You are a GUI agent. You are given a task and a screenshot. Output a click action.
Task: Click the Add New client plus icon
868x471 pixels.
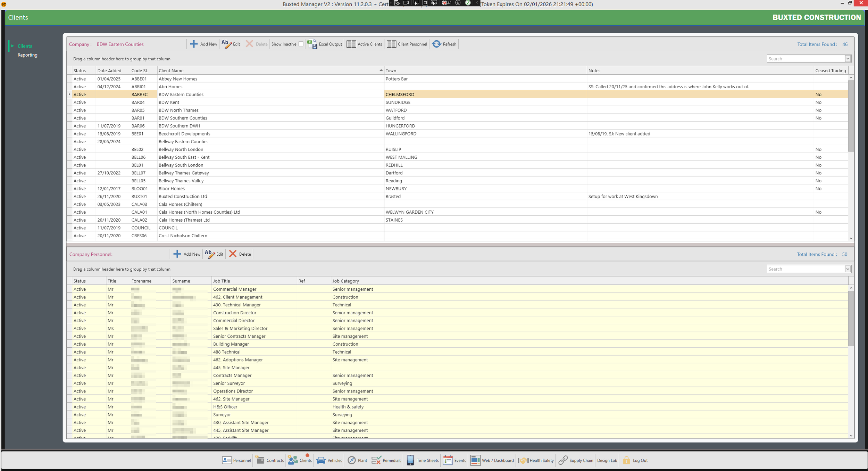point(194,44)
